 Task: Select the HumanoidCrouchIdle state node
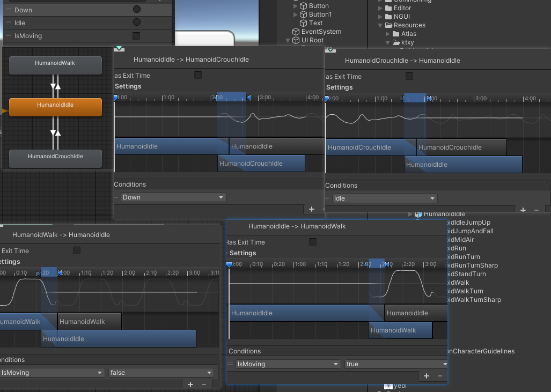(x=55, y=158)
